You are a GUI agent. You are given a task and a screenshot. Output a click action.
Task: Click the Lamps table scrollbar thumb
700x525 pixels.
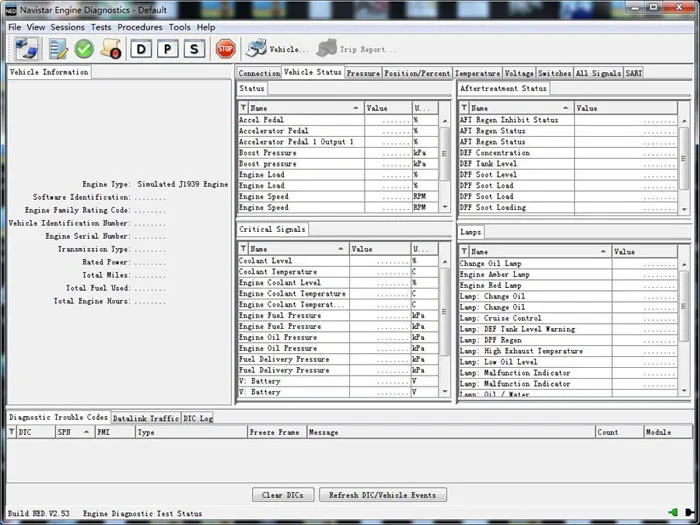(684, 306)
